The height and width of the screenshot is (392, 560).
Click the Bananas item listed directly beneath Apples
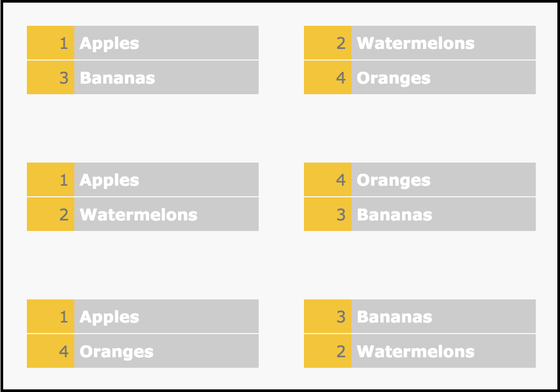coord(142,77)
